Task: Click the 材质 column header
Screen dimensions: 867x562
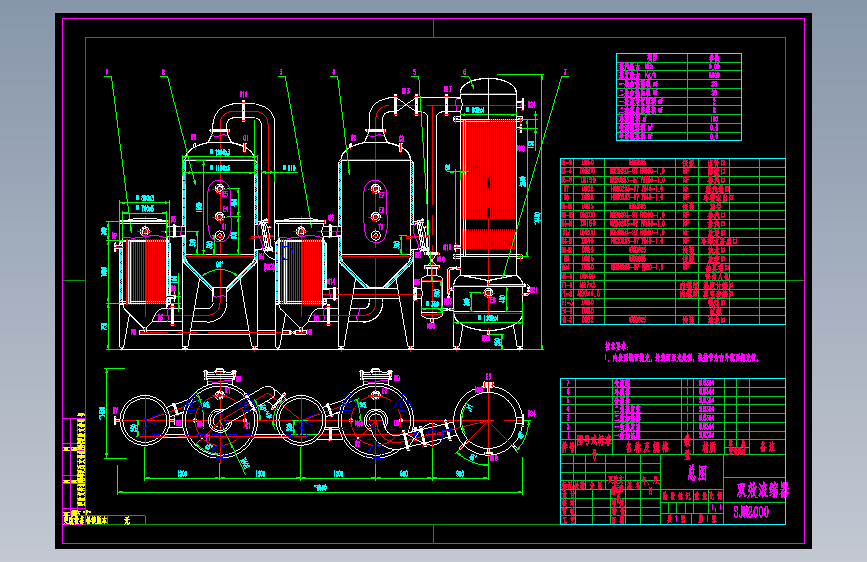Action: click(708, 447)
